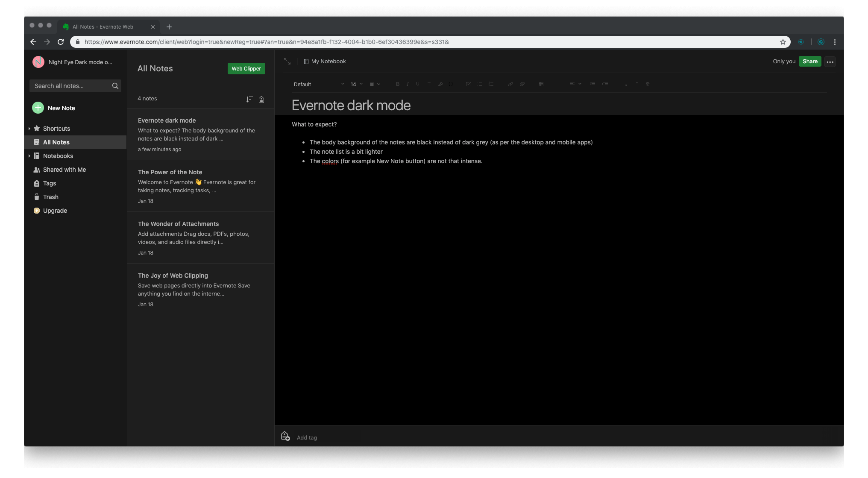Open the text alignment dropdown

point(575,84)
